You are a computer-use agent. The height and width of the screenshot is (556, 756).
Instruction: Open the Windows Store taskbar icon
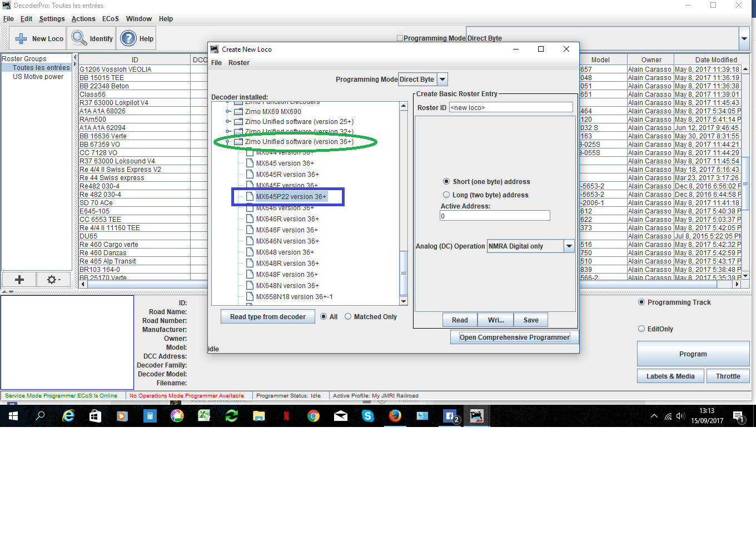pos(95,416)
